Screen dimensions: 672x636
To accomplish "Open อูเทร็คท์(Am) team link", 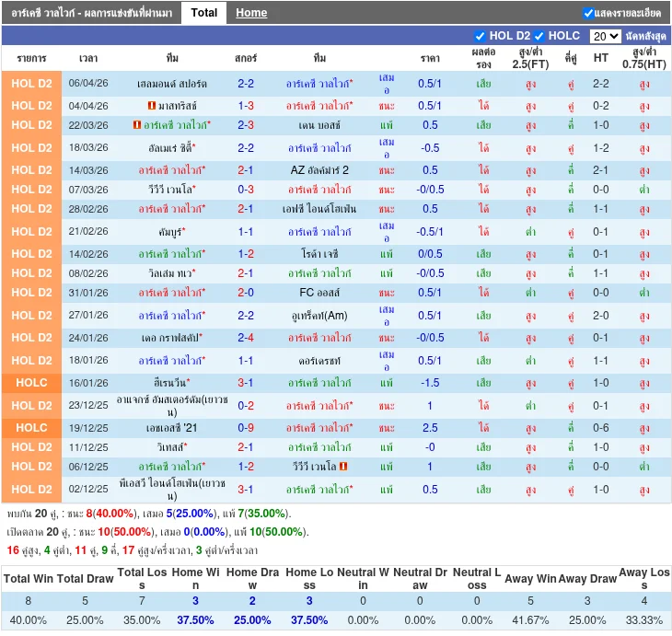I will point(319,316).
